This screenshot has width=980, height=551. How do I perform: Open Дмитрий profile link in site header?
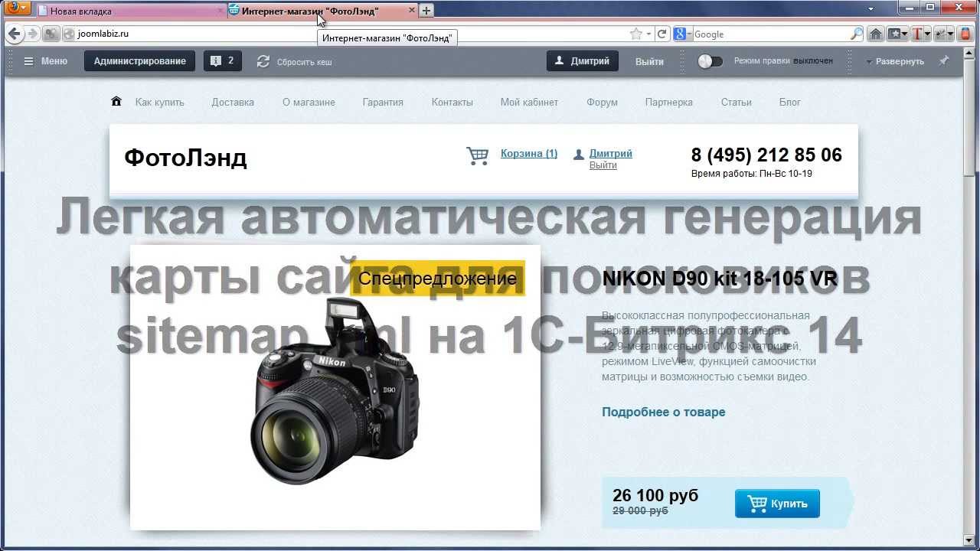(611, 154)
